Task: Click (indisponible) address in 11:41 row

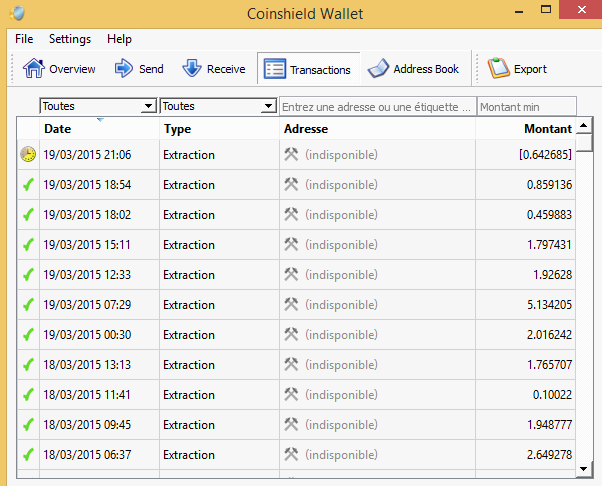Action: [x=341, y=395]
